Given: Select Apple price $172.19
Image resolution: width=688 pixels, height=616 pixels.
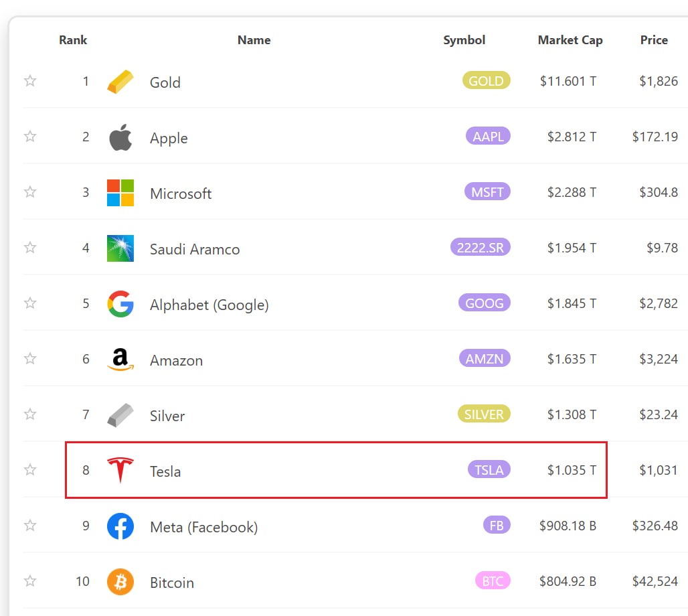Looking at the screenshot, I should click(655, 137).
